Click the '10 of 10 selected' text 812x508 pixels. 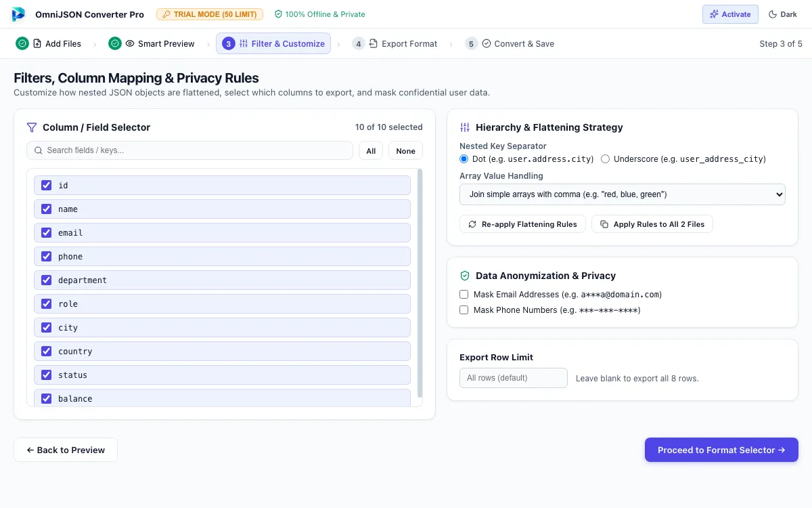(389, 127)
